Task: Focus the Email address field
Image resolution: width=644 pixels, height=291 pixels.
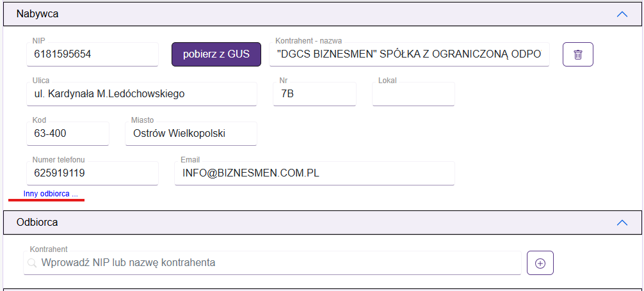Action: 314,174
